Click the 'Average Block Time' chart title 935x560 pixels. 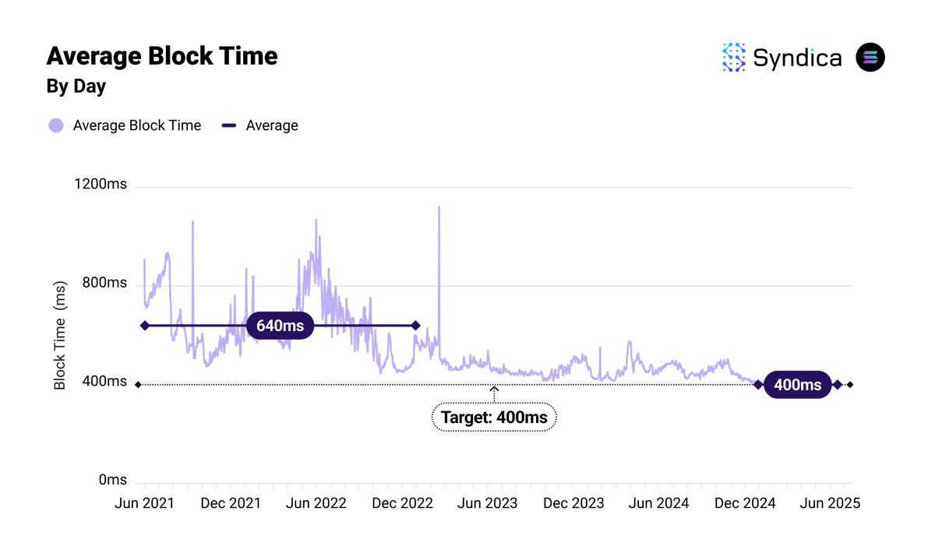click(162, 56)
